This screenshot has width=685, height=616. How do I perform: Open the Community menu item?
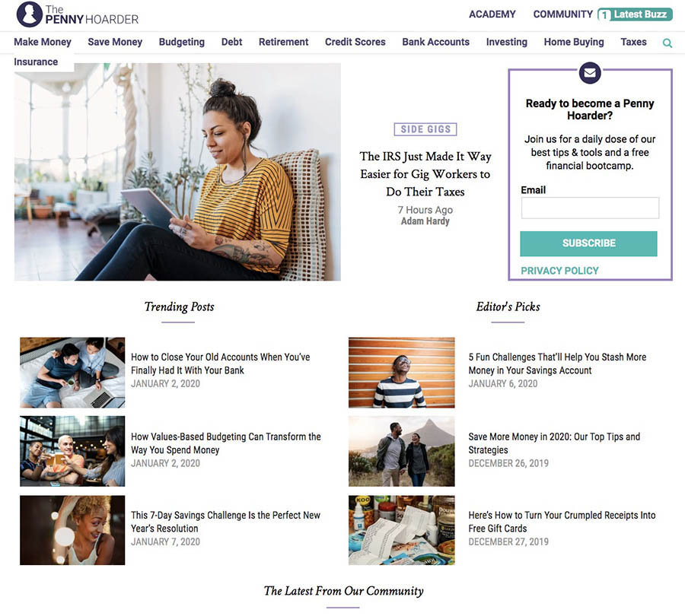[x=562, y=14]
